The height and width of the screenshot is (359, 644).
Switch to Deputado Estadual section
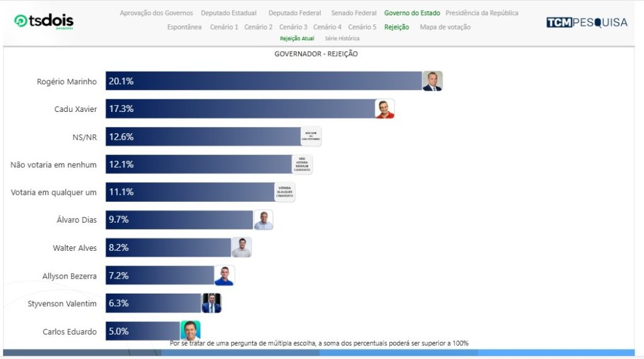228,13
